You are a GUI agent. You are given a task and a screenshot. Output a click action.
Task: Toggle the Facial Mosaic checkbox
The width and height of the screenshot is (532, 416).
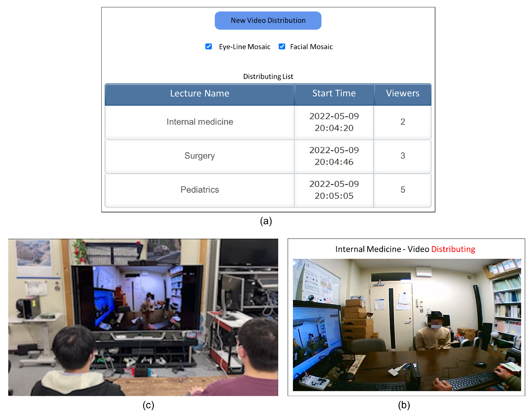tap(282, 46)
